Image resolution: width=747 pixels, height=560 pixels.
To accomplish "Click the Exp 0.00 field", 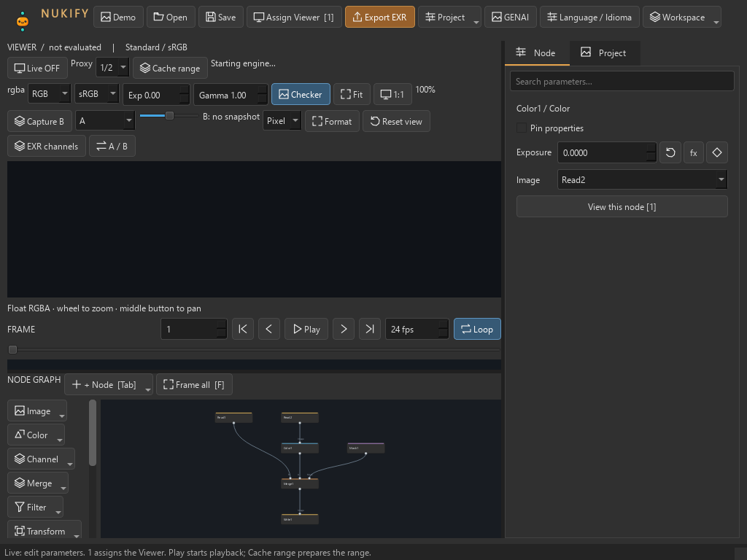I will click(x=156, y=94).
